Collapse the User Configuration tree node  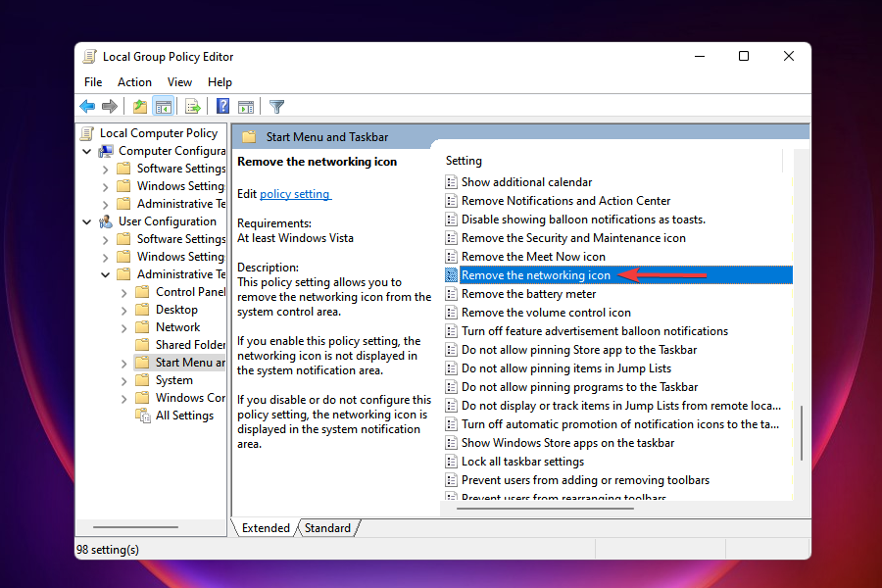coord(87,220)
